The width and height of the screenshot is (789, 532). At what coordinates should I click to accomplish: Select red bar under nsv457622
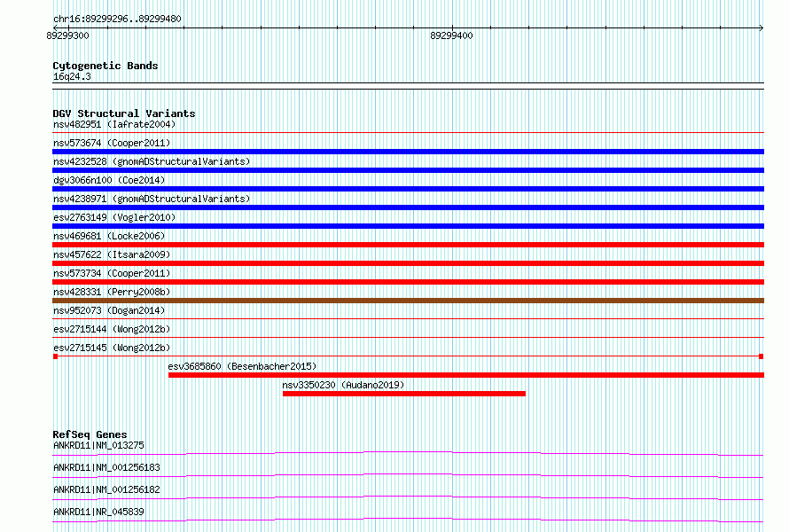(x=408, y=263)
